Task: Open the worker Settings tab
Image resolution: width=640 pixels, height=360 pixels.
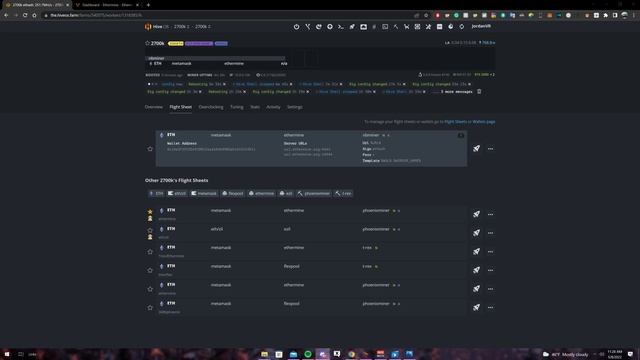Action: coord(295,107)
